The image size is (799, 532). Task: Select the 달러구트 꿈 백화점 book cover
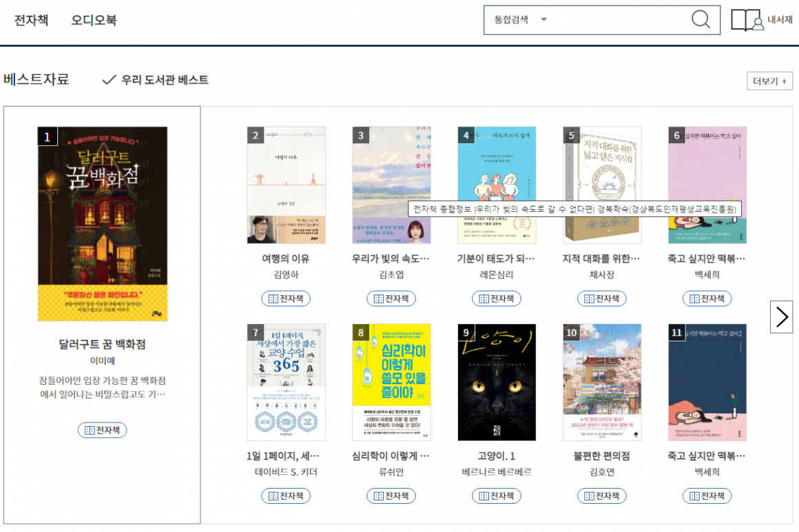[102, 224]
